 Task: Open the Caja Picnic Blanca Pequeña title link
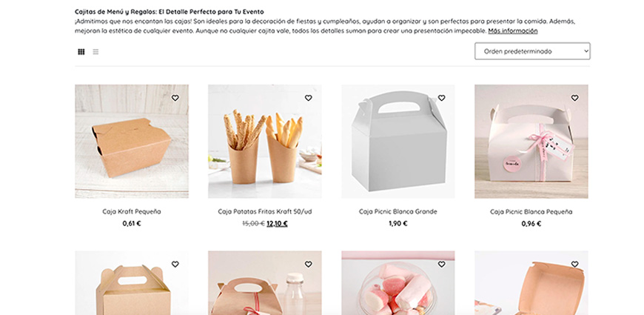click(531, 212)
